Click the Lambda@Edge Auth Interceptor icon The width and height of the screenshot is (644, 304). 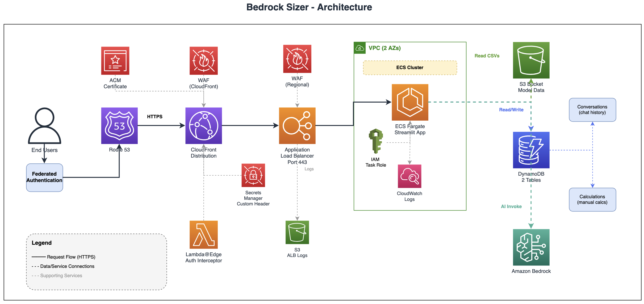[204, 235]
